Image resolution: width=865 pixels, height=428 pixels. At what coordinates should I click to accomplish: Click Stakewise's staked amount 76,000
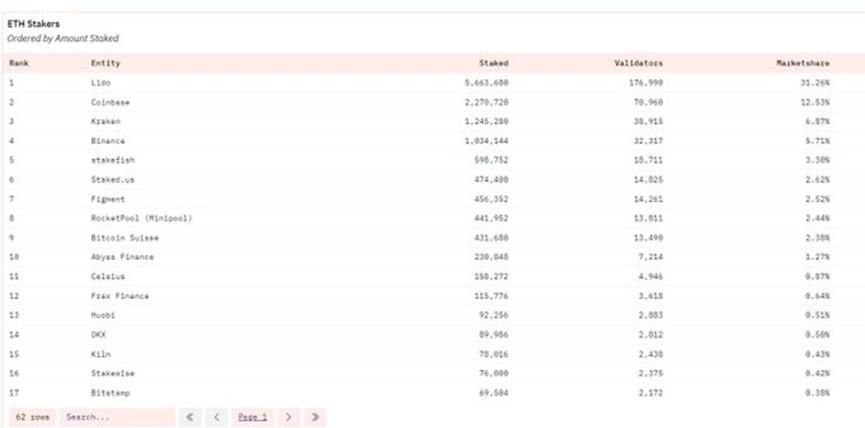[494, 373]
